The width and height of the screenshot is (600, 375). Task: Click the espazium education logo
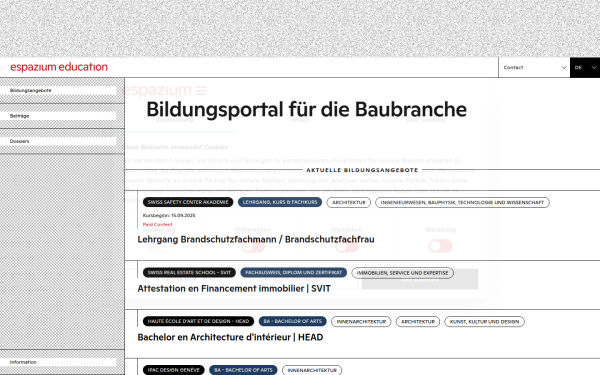pos(59,67)
